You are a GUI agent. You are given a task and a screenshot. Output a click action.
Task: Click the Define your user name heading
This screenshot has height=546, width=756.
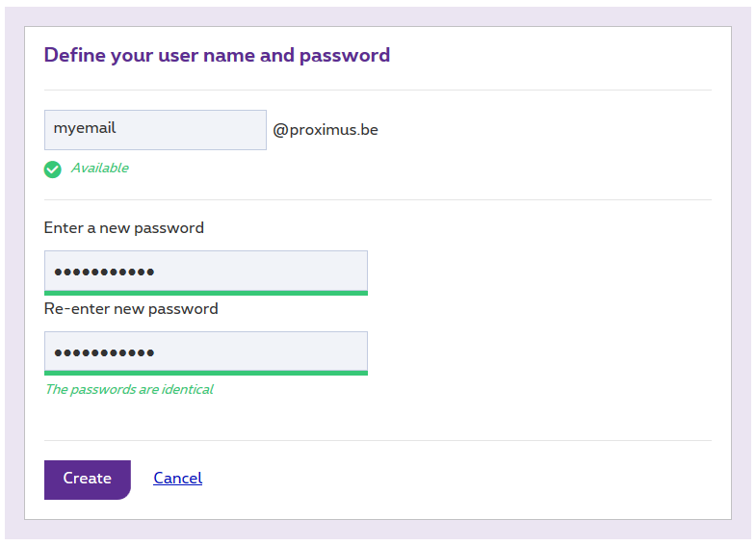[217, 55]
